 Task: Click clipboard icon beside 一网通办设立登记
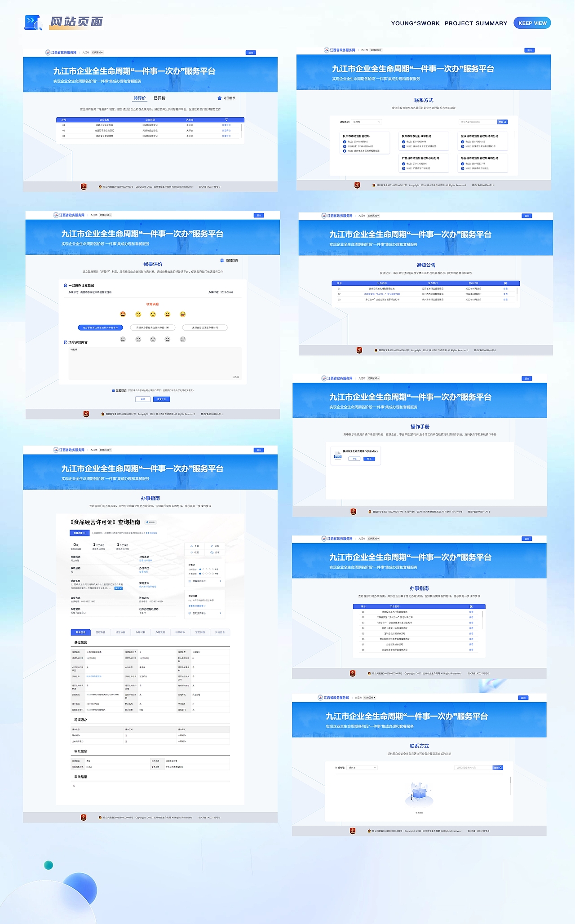(x=66, y=285)
